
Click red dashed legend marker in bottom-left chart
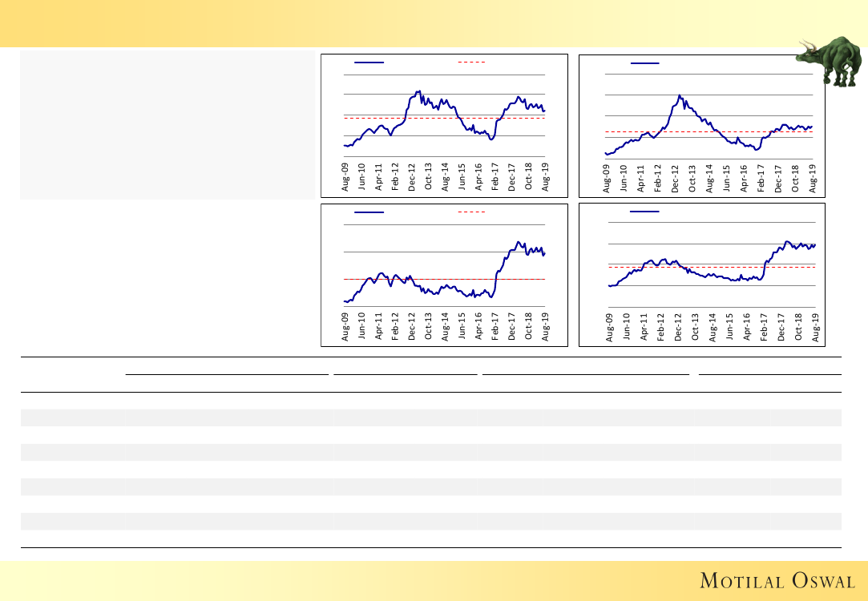471,212
